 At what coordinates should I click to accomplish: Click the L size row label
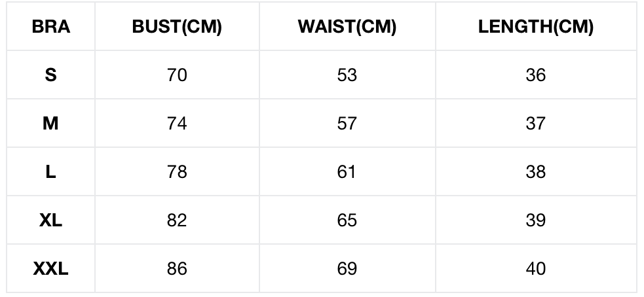coord(51,171)
